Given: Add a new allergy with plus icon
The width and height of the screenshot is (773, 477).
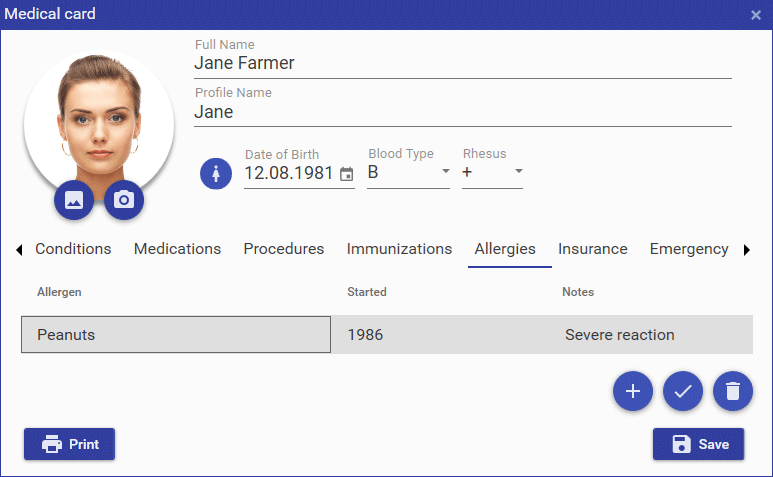Looking at the screenshot, I should [x=632, y=391].
